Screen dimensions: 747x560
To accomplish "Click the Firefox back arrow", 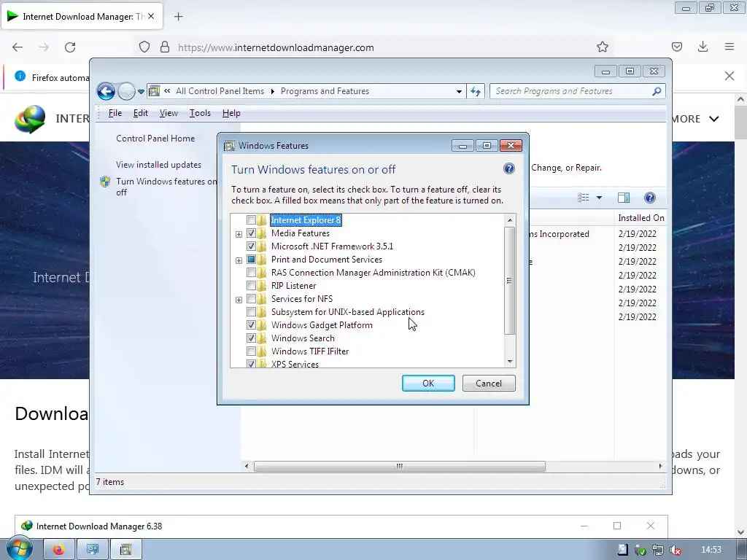I will pyautogui.click(x=18, y=47).
